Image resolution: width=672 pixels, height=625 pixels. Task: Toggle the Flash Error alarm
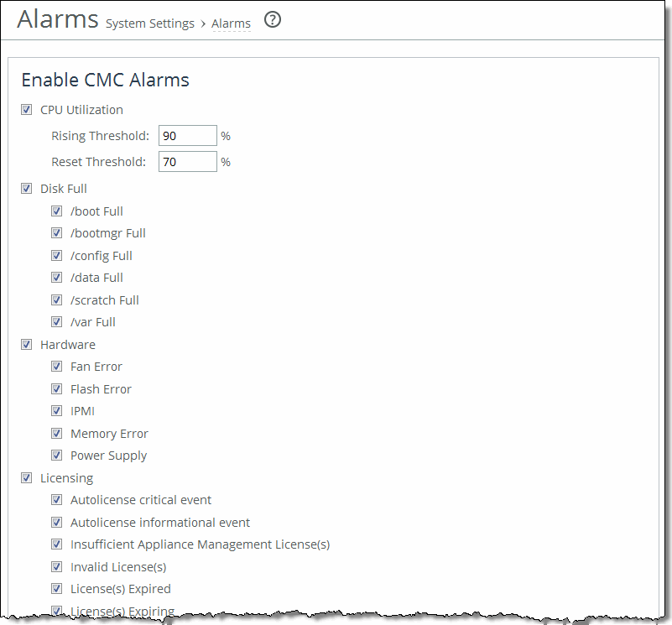coord(56,388)
